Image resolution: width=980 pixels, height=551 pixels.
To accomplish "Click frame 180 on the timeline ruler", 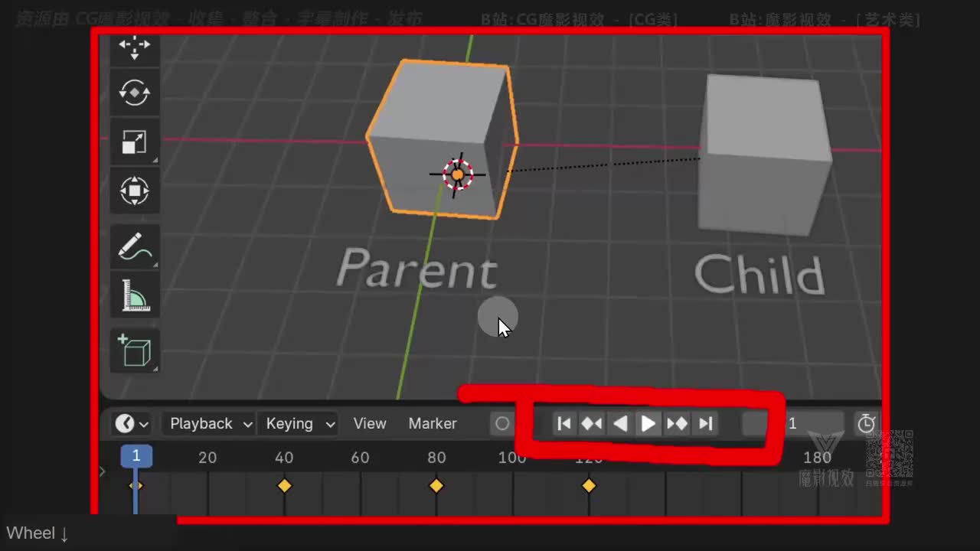I will point(817,457).
